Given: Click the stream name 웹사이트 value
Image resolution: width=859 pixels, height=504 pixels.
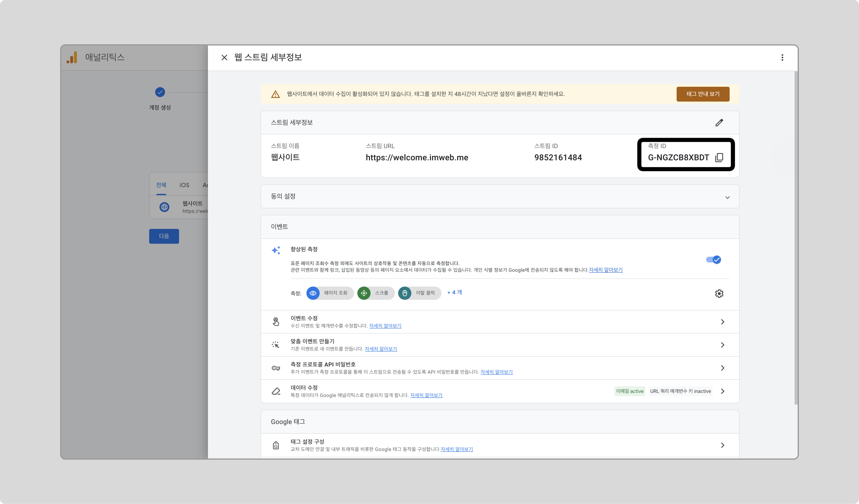Looking at the screenshot, I should pos(285,157).
